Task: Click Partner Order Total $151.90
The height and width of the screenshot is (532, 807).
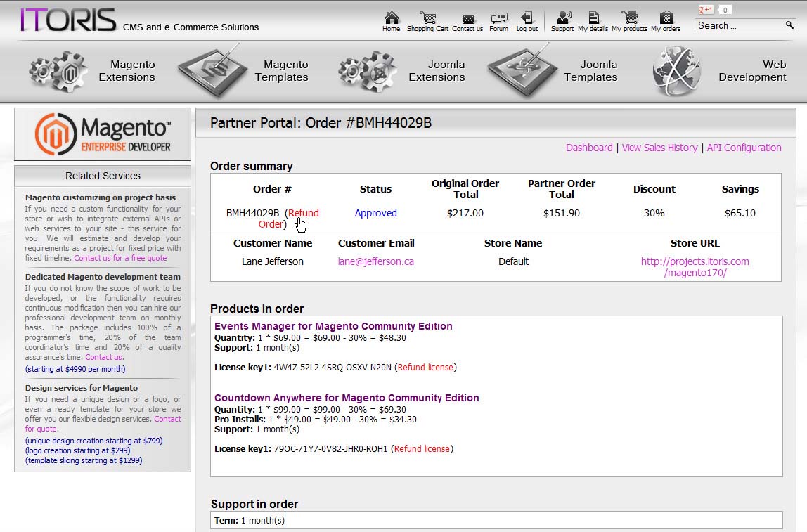Action: 562,213
